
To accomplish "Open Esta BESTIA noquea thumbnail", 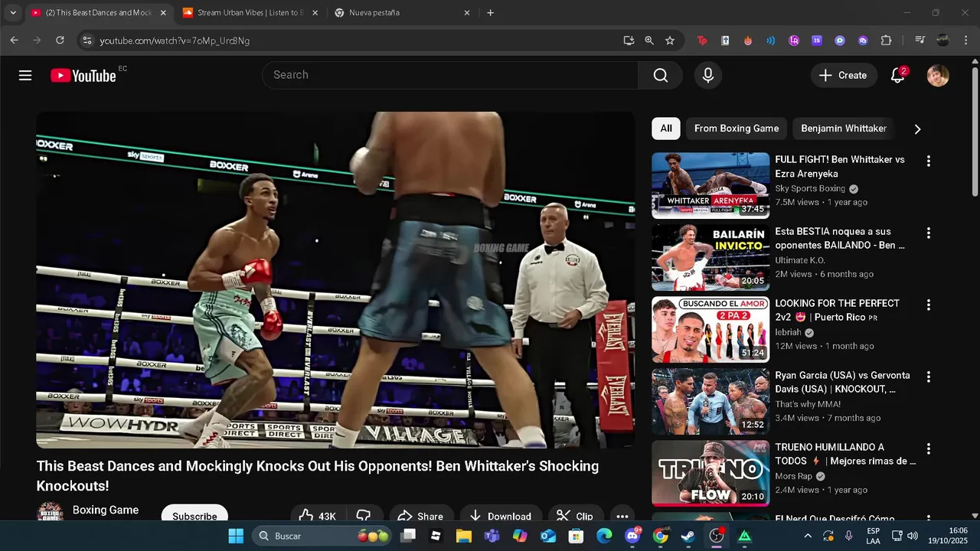I will (710, 257).
